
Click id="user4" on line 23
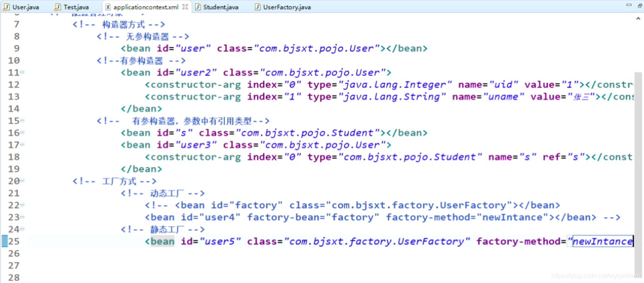[x=211, y=217]
